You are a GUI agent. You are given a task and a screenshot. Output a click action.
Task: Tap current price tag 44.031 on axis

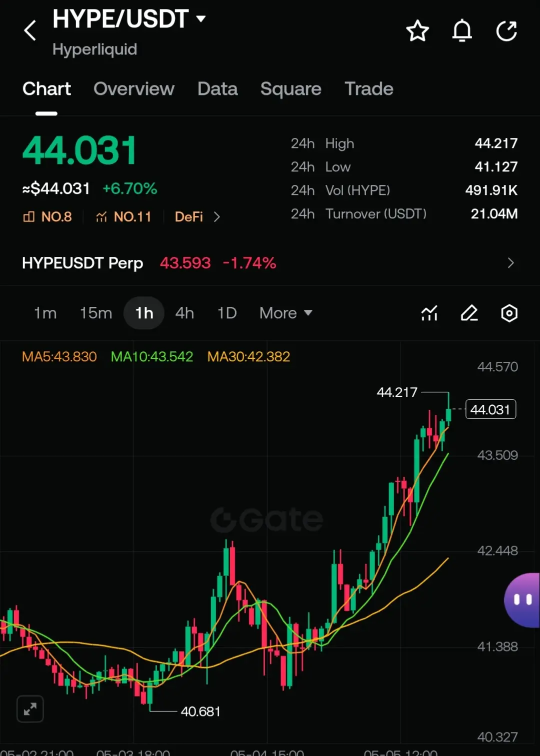coord(490,410)
